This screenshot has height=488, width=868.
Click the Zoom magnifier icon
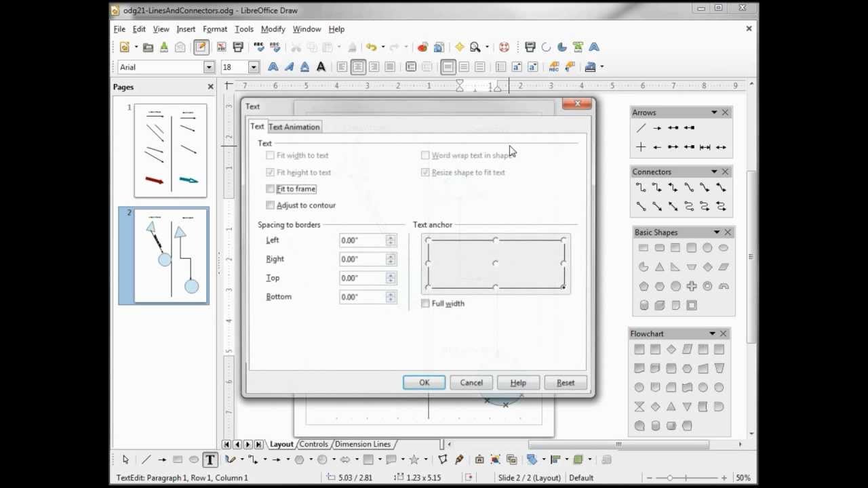[475, 47]
